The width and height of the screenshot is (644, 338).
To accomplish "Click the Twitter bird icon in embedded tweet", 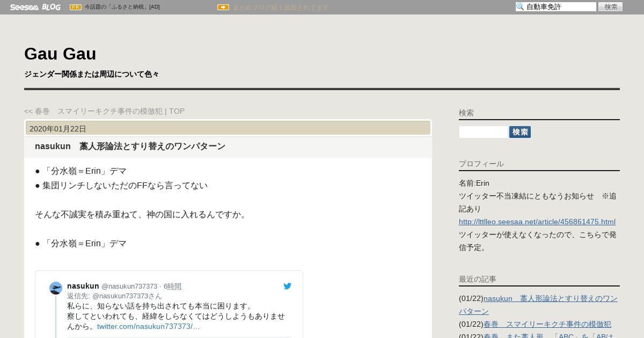I will point(288,286).
